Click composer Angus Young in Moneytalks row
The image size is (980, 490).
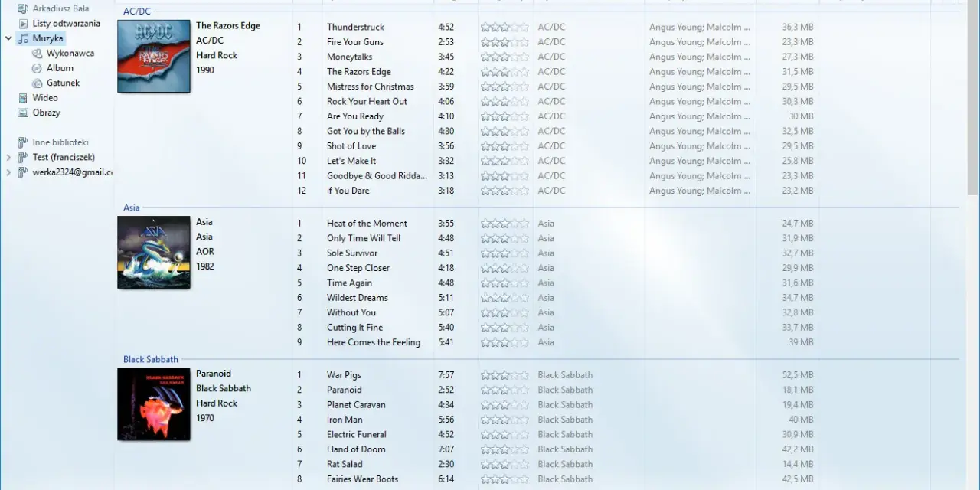tap(700, 57)
